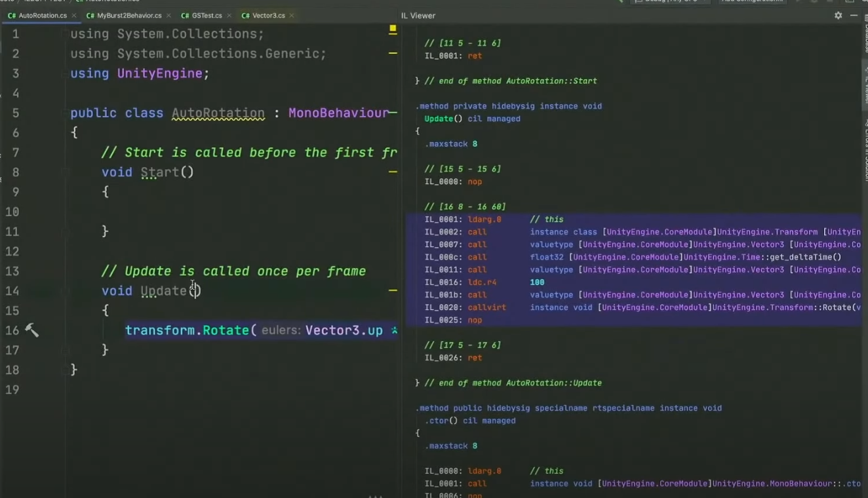The height and width of the screenshot is (498, 868).
Task: Place cursor on Update method name
Action: pos(164,291)
